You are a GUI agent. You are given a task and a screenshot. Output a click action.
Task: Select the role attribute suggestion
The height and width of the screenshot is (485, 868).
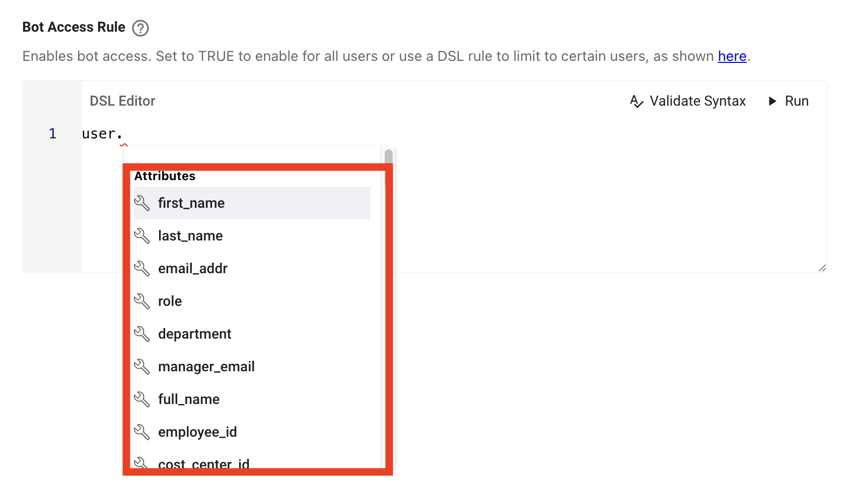pyautogui.click(x=170, y=301)
